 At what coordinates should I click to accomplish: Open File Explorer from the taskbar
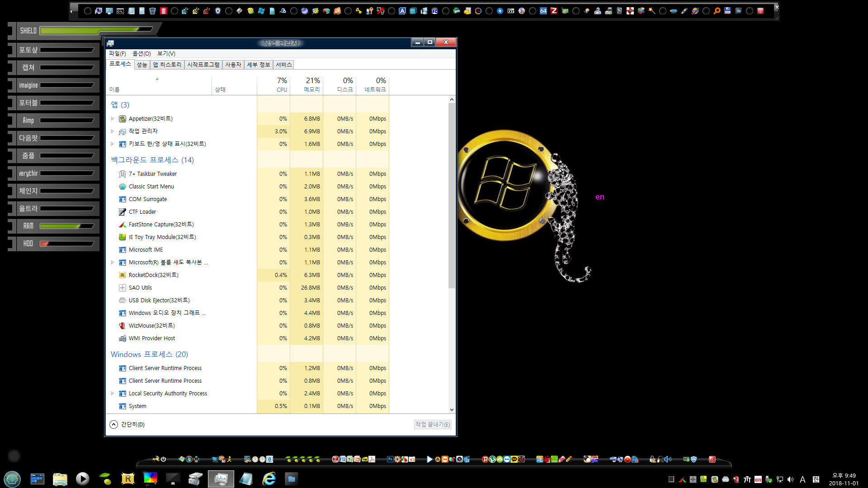coord(60,479)
